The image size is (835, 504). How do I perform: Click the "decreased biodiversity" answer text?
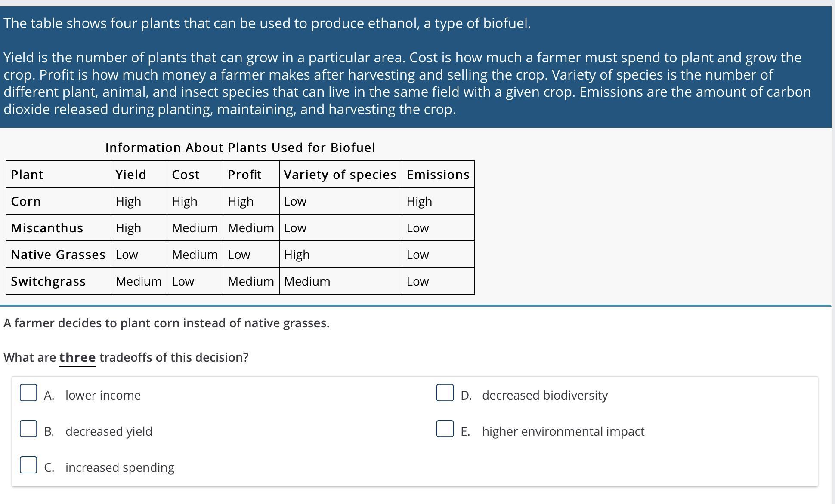pos(544,395)
